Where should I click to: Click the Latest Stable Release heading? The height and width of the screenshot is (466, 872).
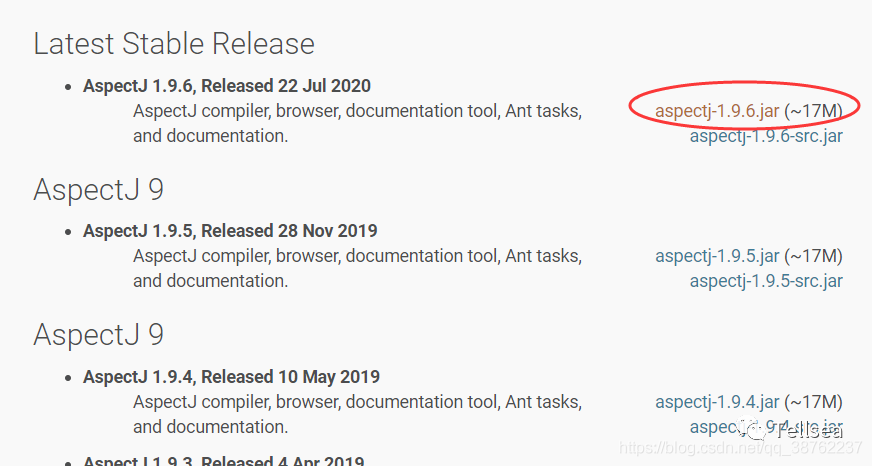[x=174, y=44]
